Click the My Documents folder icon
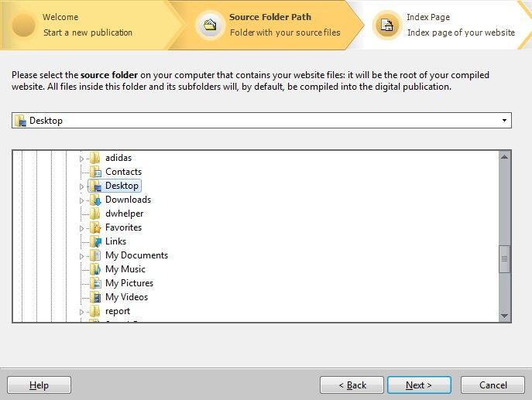 [95, 255]
